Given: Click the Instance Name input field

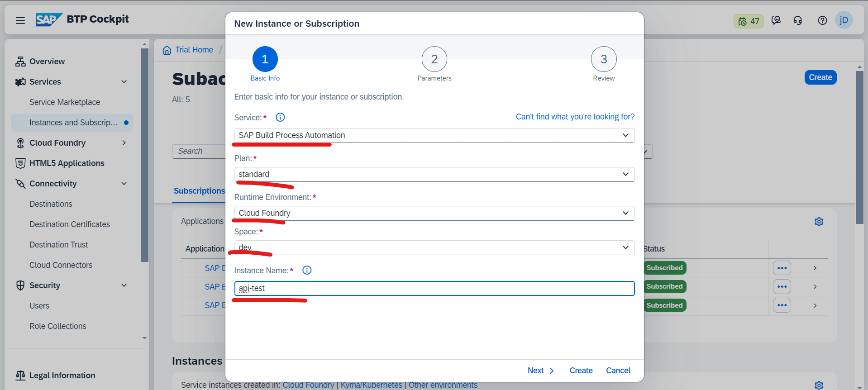Looking at the screenshot, I should [x=434, y=288].
